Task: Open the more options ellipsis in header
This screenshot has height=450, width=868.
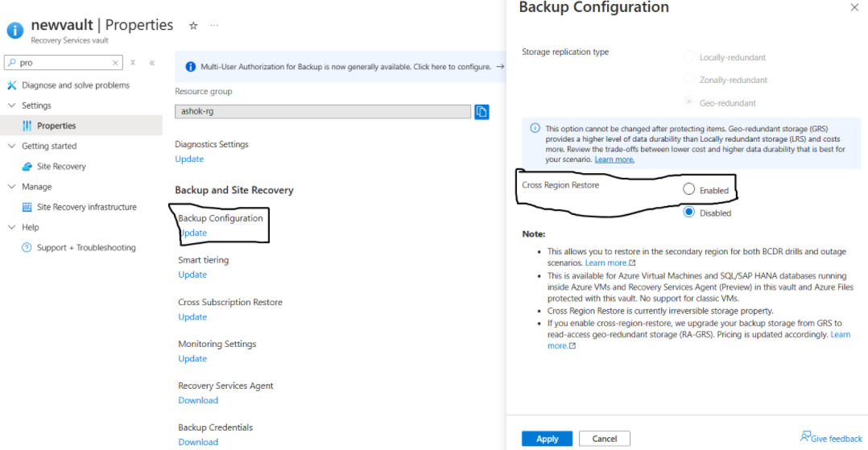Action: point(214,26)
